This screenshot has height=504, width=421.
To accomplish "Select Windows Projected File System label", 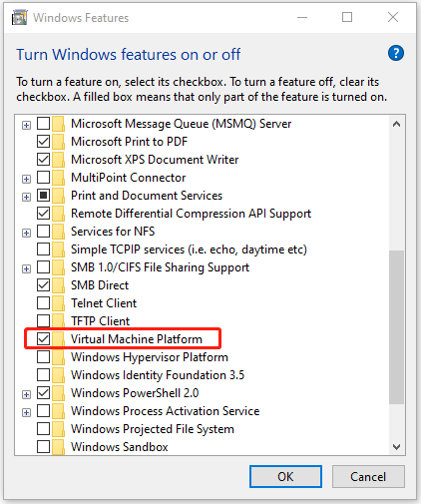I will (153, 429).
